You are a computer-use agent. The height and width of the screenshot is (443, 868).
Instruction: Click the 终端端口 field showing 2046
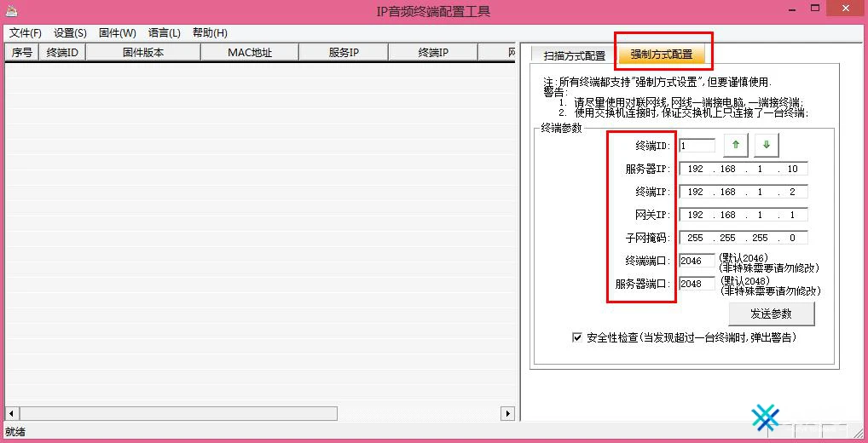697,261
